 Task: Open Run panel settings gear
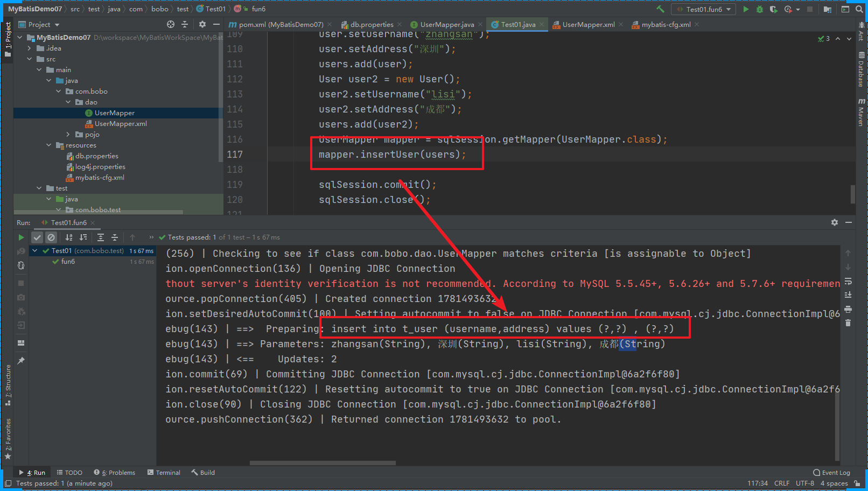(835, 222)
